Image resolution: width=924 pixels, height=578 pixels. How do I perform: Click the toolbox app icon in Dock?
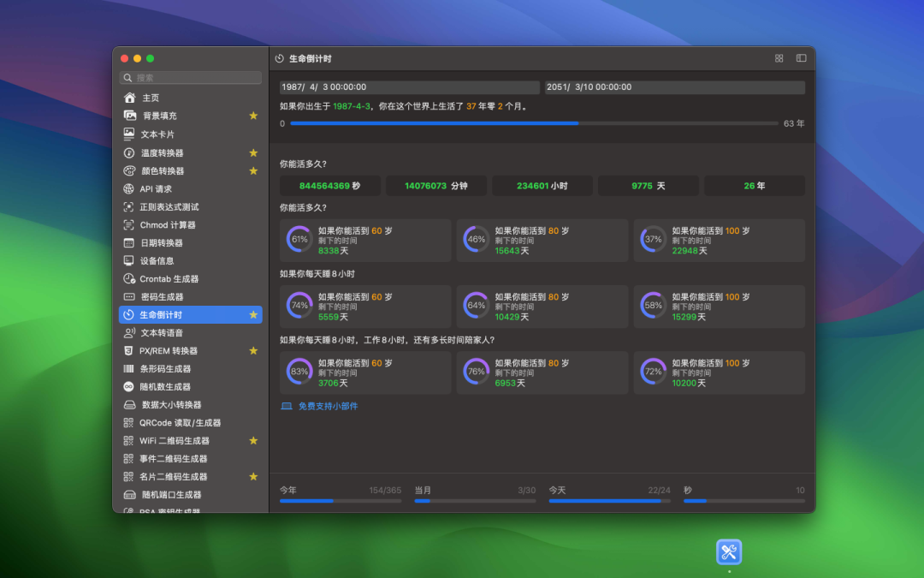[729, 552]
